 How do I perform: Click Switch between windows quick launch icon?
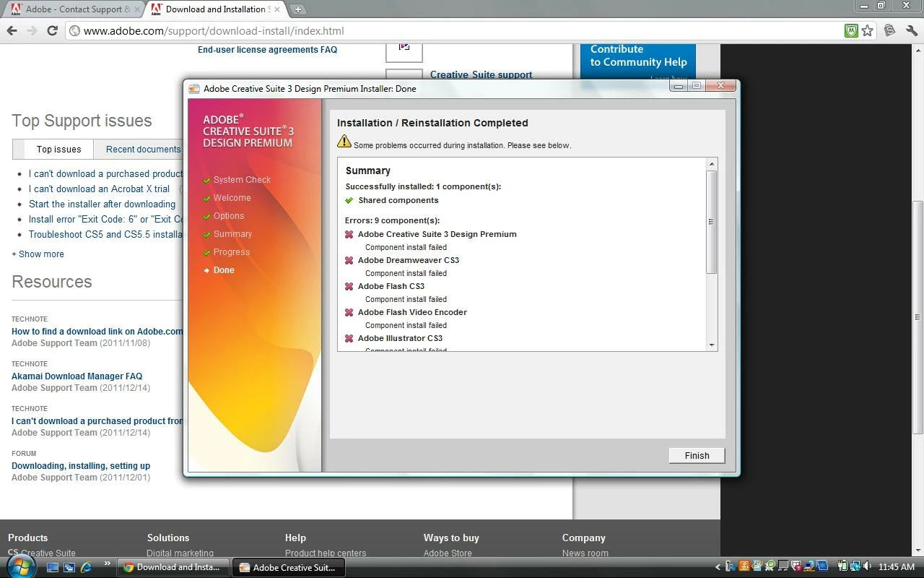click(x=69, y=568)
